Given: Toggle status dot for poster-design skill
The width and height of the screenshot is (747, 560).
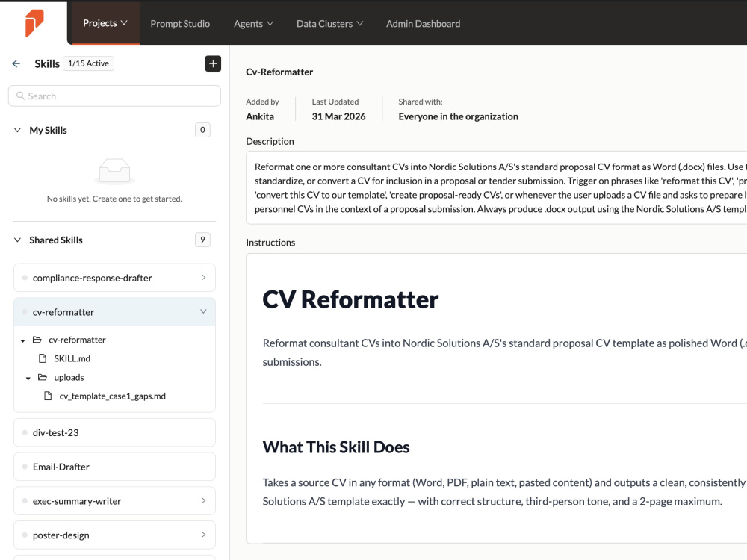Looking at the screenshot, I should coord(25,535).
